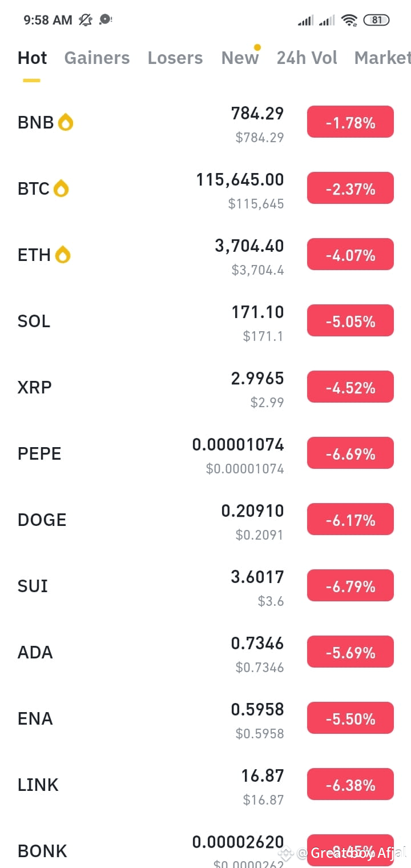This screenshot has width=411, height=868.
Task: Switch to the Gainers tab
Action: pos(97,58)
